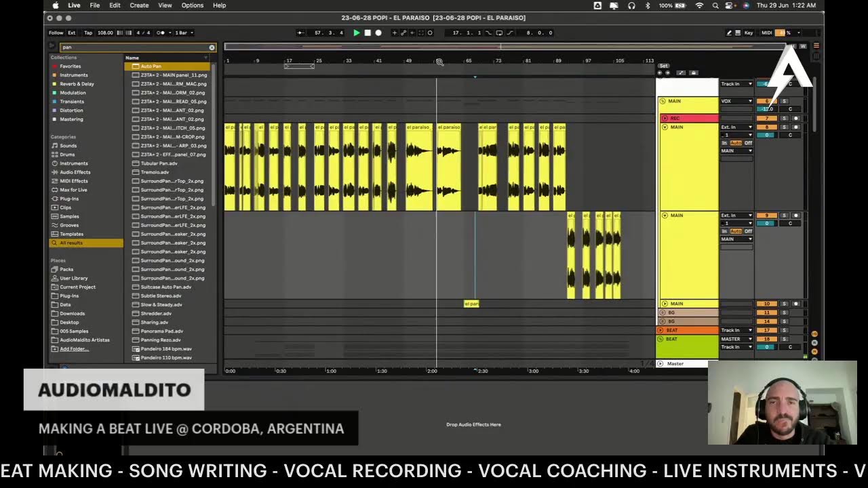
Task: Open the Audio Effects category
Action: click(75, 172)
